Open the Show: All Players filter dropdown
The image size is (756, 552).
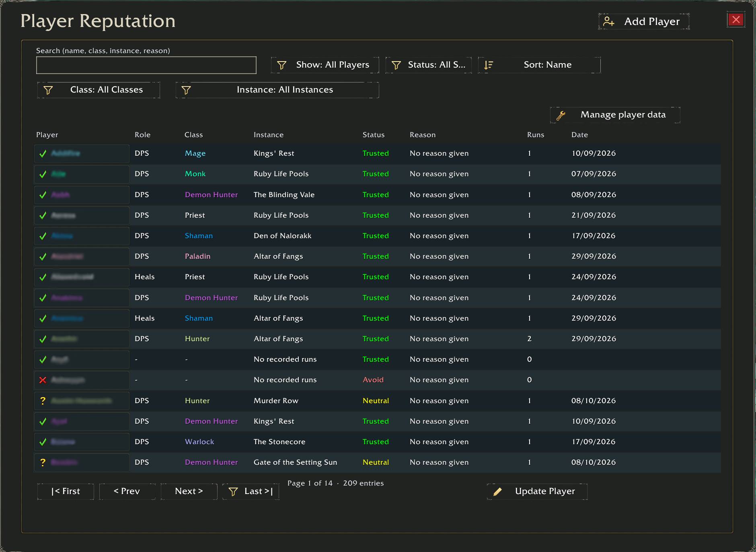[x=325, y=65]
